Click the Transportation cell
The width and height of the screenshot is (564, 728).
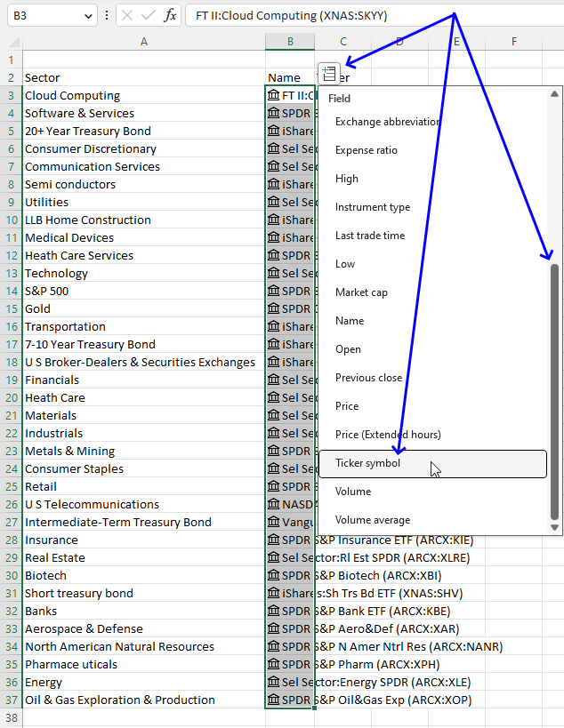click(x=143, y=326)
